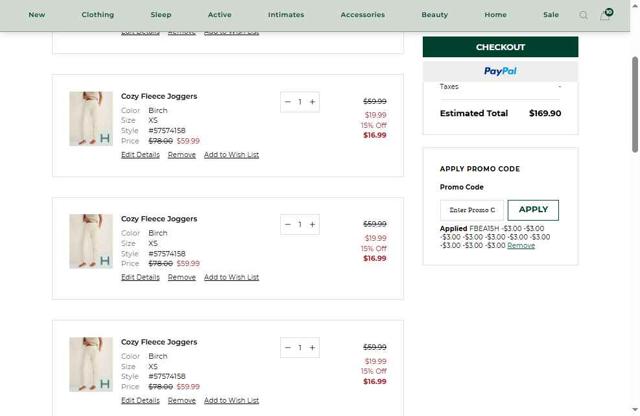Focus the Enter Promo Code field
The height and width of the screenshot is (416, 640).
tap(472, 210)
